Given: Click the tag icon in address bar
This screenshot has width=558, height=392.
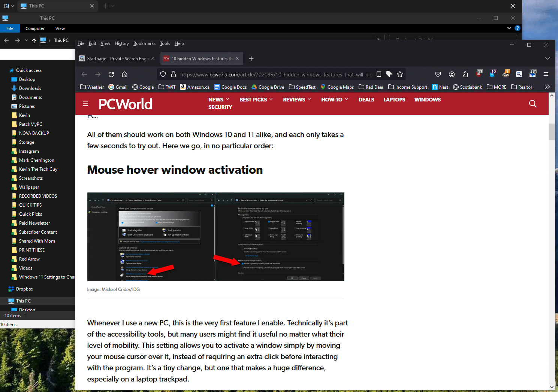Looking at the screenshot, I should click(x=389, y=74).
